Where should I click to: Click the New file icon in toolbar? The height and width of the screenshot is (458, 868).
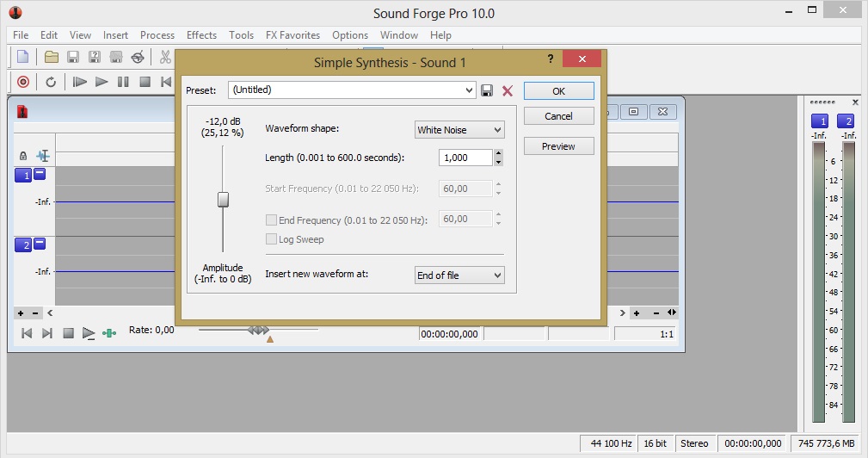point(22,57)
